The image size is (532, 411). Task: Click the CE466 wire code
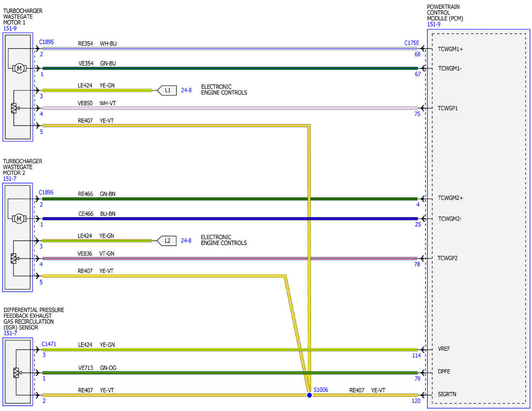pos(86,214)
